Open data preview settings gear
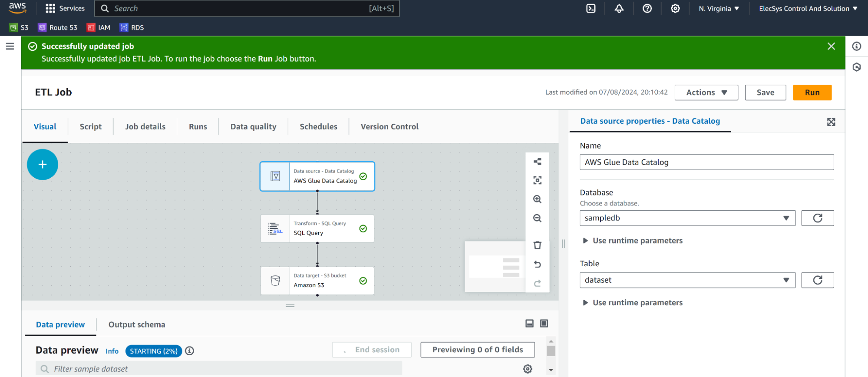 tap(528, 369)
